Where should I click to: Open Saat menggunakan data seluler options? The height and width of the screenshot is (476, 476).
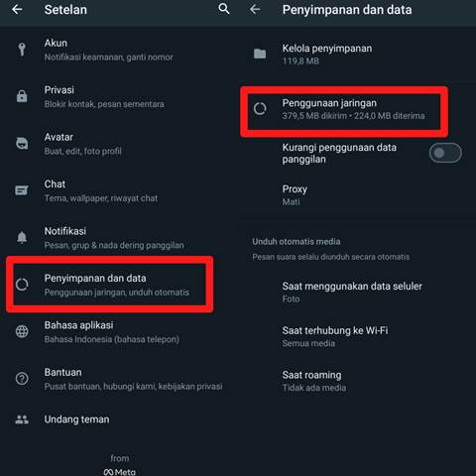coord(357,293)
